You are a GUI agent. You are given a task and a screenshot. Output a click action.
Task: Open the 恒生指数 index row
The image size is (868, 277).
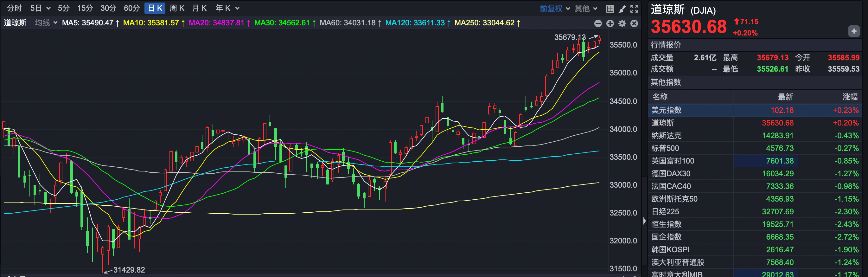click(755, 224)
